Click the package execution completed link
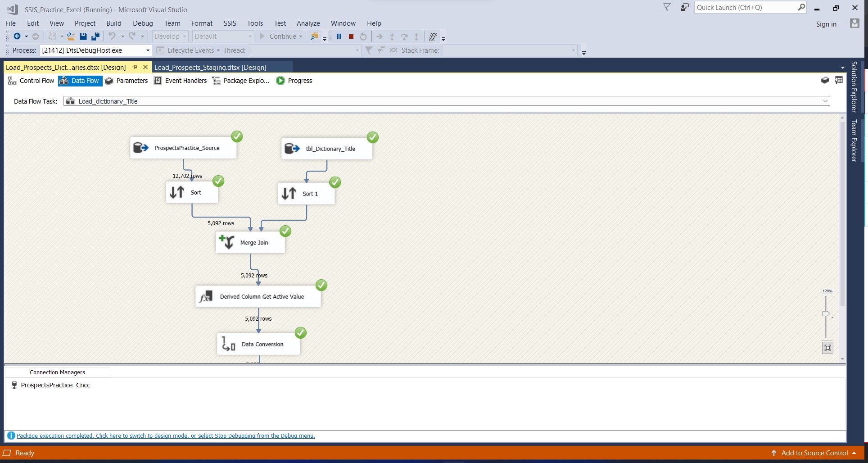This screenshot has width=868, height=463. click(x=166, y=436)
